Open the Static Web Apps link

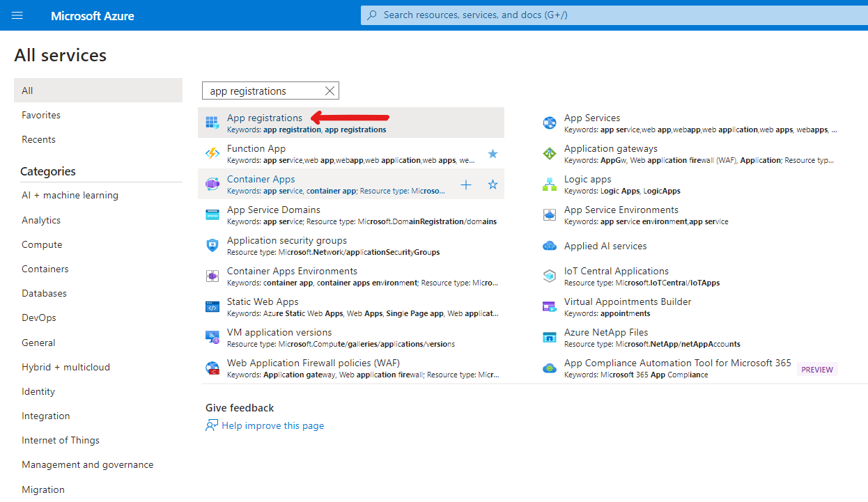coord(263,301)
